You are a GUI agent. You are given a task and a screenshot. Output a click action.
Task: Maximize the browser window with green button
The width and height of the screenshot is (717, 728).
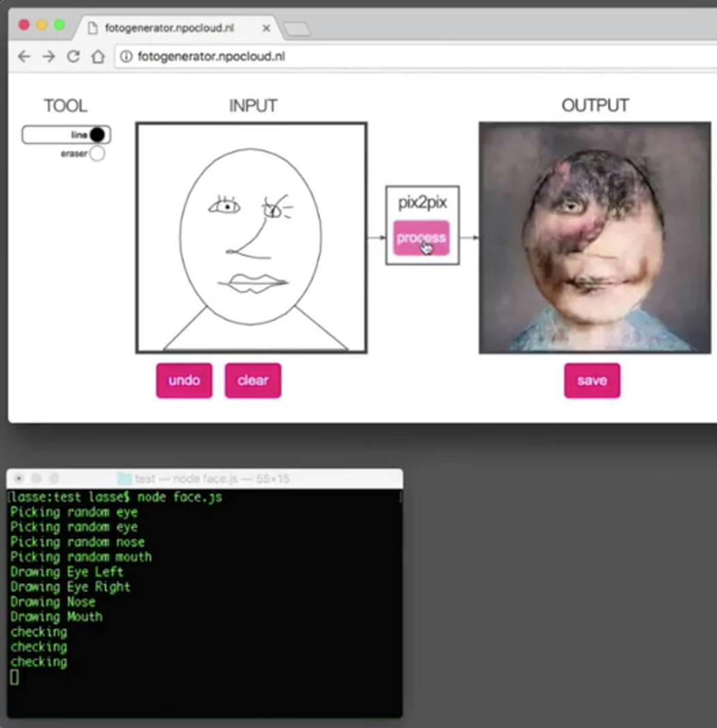pyautogui.click(x=59, y=25)
